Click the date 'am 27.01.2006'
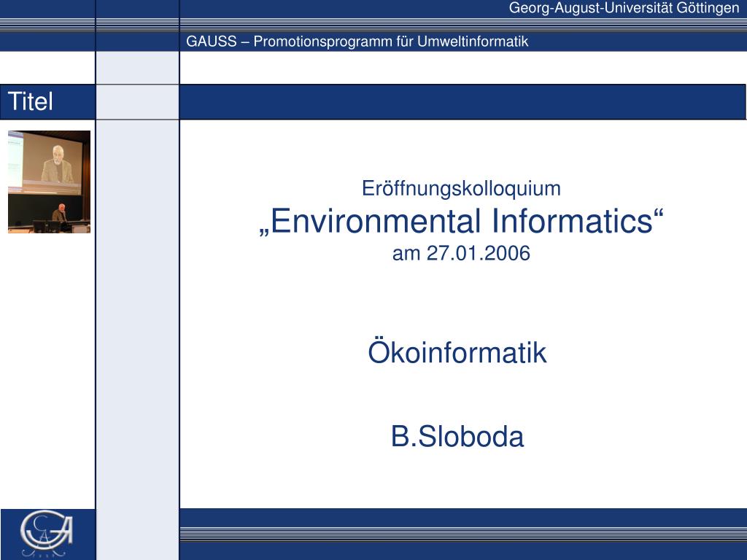Viewport: 747px width, 560px height. [x=461, y=253]
